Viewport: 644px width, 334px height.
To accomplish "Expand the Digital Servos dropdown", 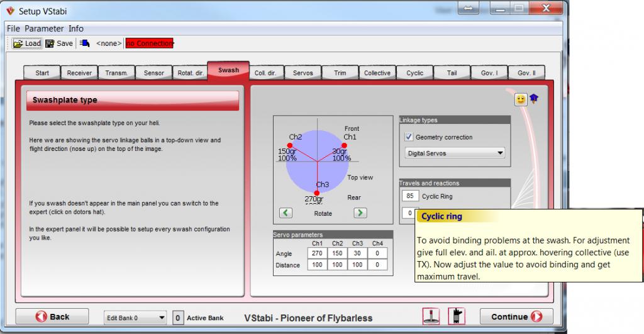I will pos(455,153).
